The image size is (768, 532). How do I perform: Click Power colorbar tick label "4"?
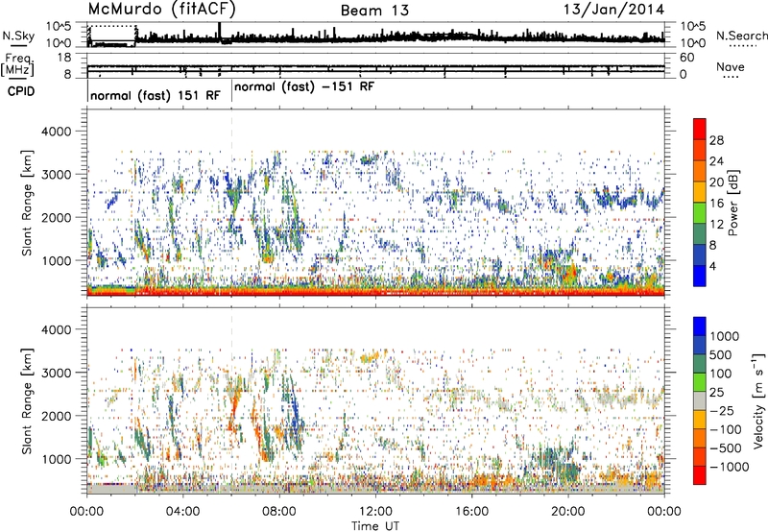point(713,267)
